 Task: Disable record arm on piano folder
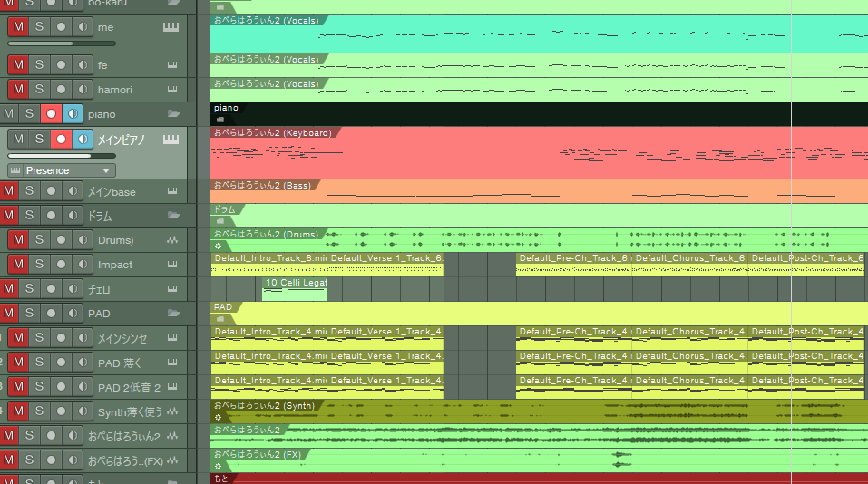(x=51, y=113)
